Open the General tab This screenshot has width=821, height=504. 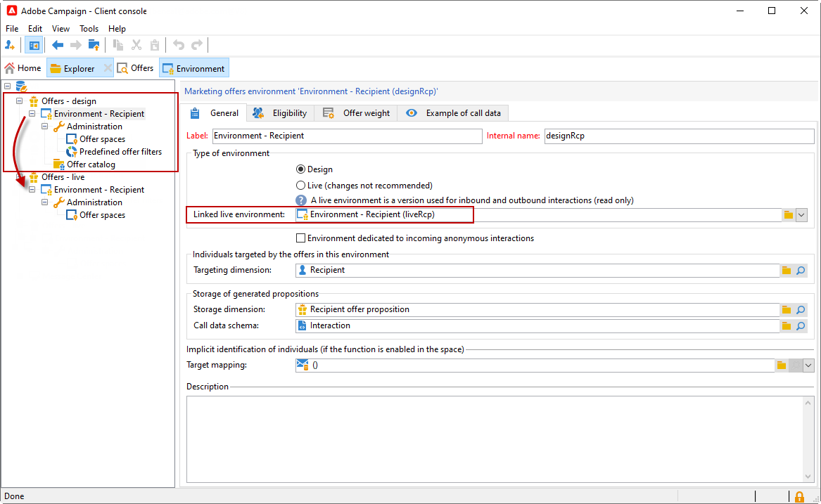click(215, 113)
